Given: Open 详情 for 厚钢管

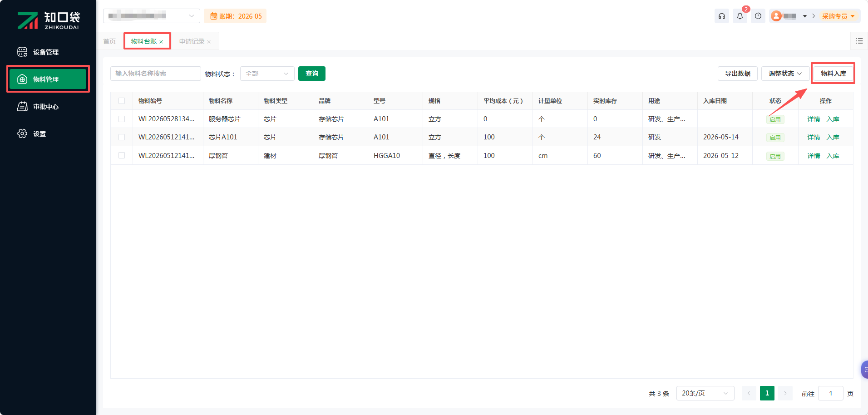Looking at the screenshot, I should tap(814, 156).
